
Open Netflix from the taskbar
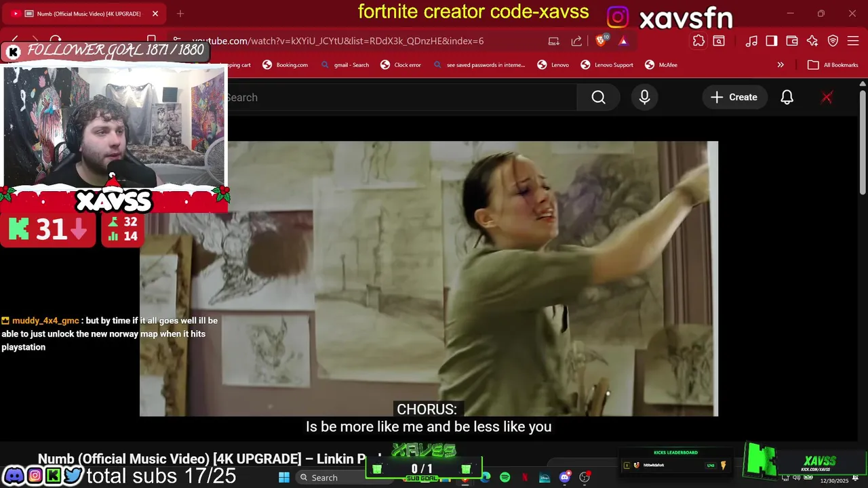click(525, 478)
